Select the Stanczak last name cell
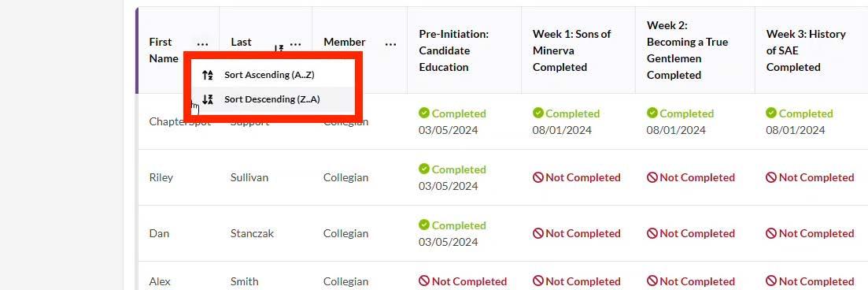This screenshot has height=290, width=868. 252,233
